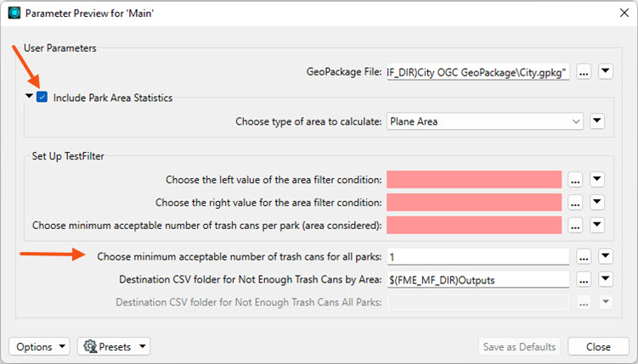Click ellipsis button for right value filter condition

pos(575,203)
